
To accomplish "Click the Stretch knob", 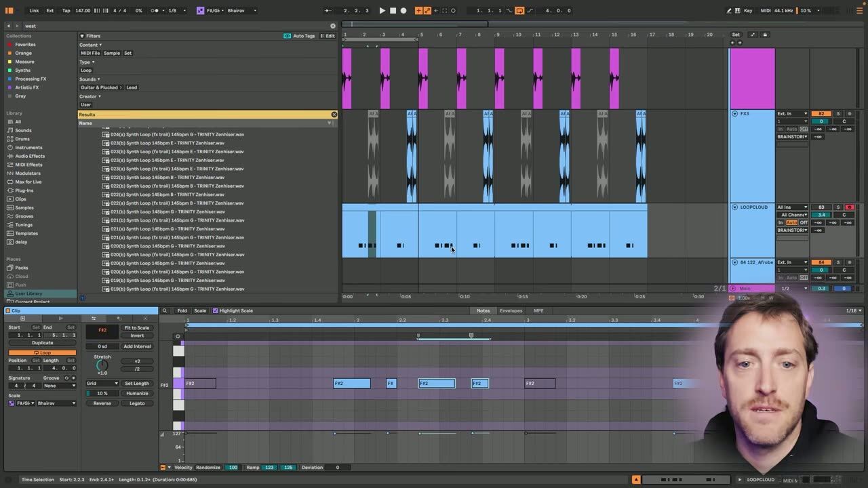I will point(102,365).
